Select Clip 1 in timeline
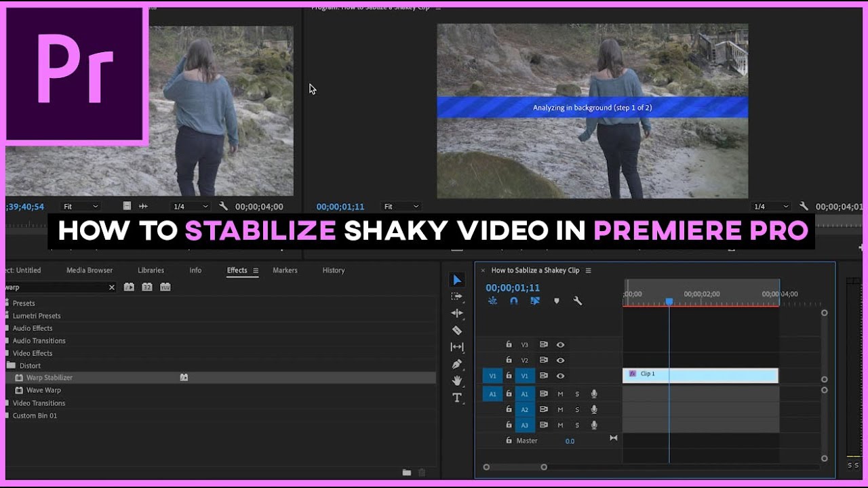868x488 pixels. tap(701, 375)
